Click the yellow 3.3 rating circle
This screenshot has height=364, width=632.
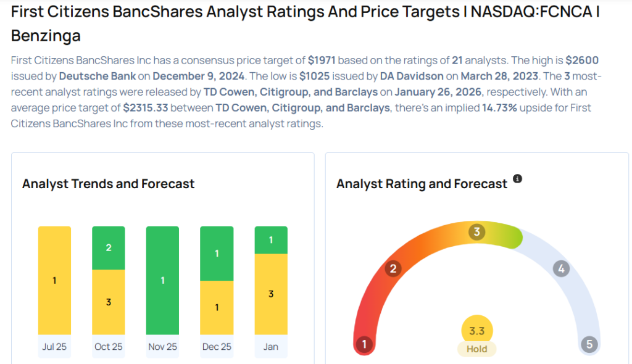pos(476,331)
